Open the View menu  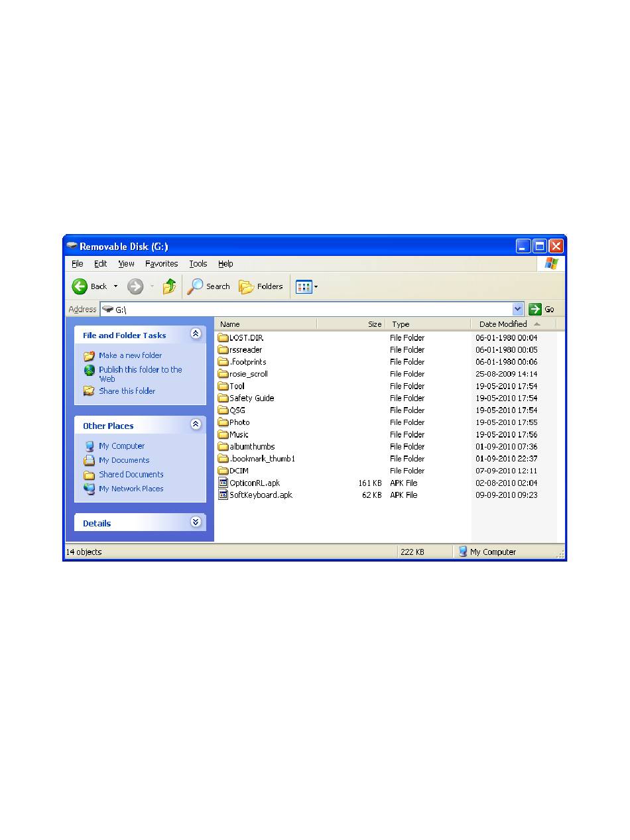pyautogui.click(x=126, y=264)
